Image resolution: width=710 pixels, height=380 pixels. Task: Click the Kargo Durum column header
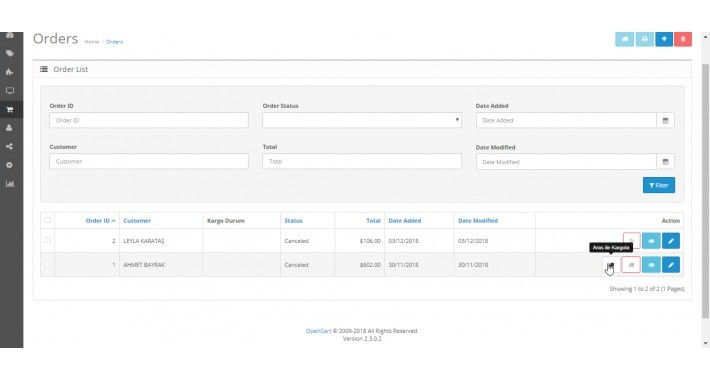pos(225,221)
